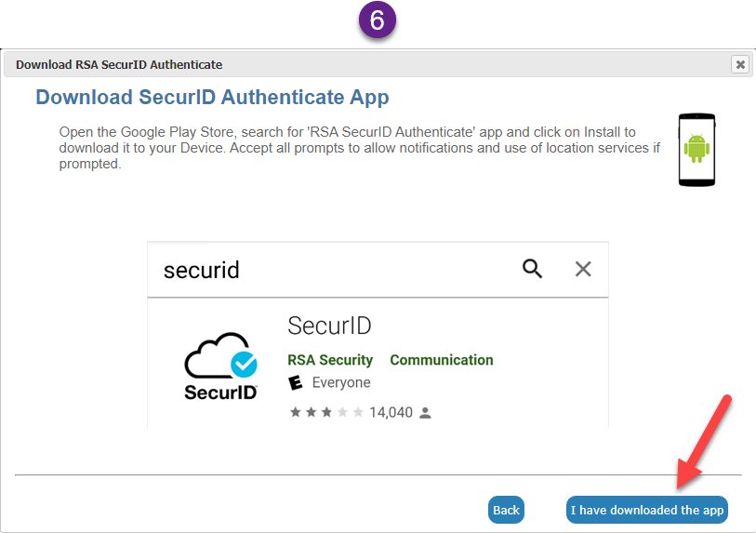
Task: Close the Download RSA SecurID dialog
Action: tap(739, 64)
